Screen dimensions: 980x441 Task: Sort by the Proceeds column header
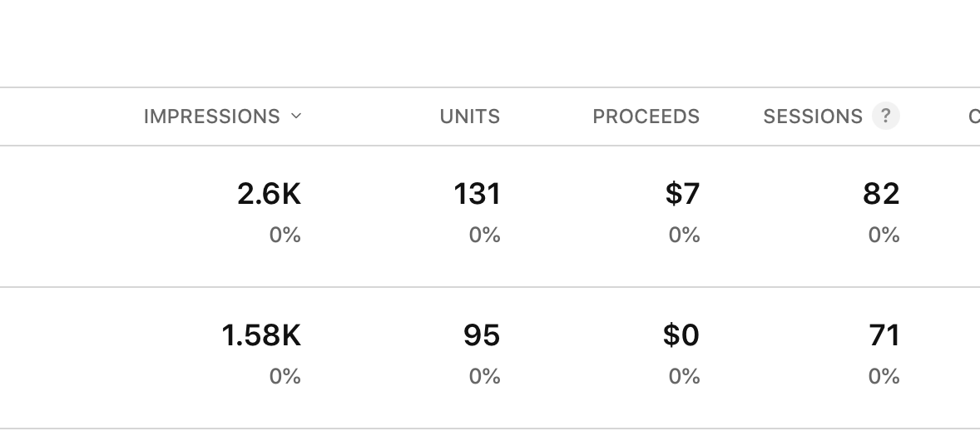(x=646, y=116)
